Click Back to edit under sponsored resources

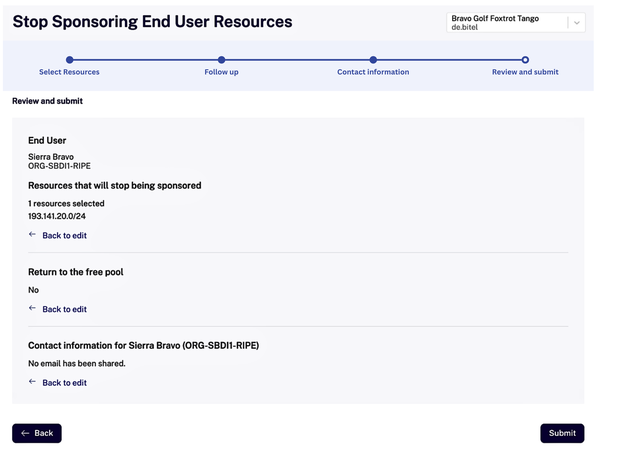click(x=64, y=236)
